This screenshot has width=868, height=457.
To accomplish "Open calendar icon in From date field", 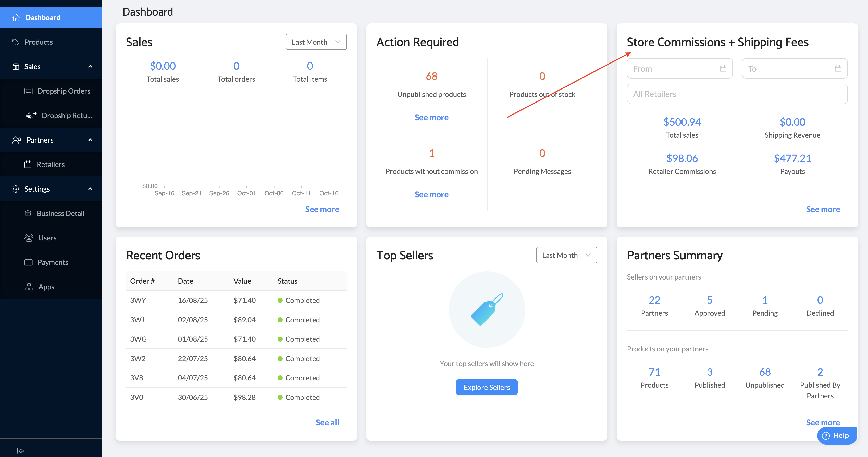I will point(723,68).
